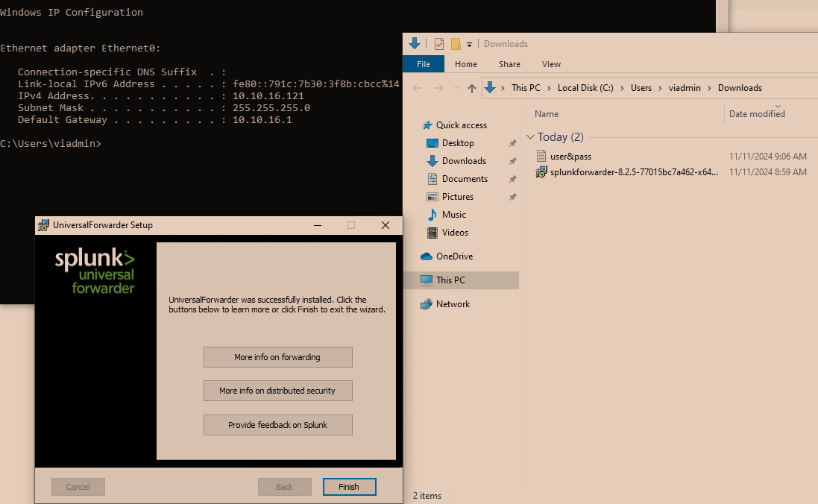Click Downloads in the address breadcrumb
The height and width of the screenshot is (504, 818).
coord(740,88)
